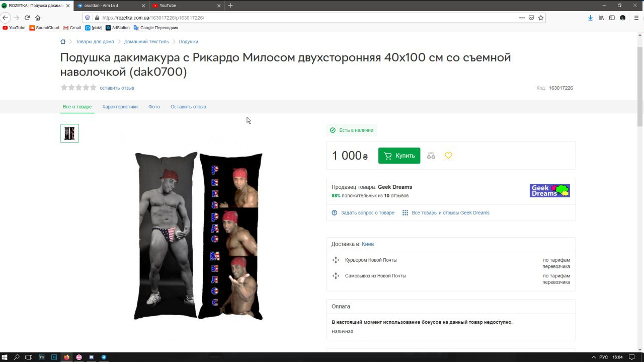Click 'Самовывоз из Новой Почты' delivery option
644x362 pixels.
click(x=375, y=276)
